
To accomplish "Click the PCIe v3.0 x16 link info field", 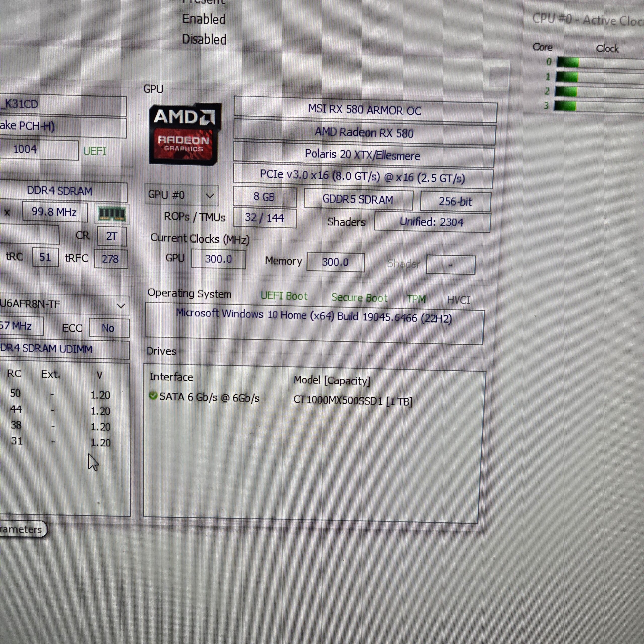I will [363, 176].
